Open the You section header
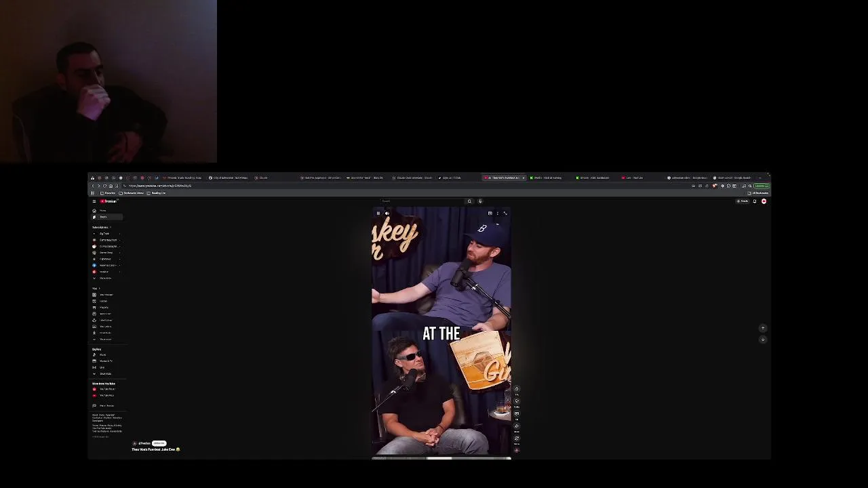Screen dimensions: 868x488 [x=96, y=288]
